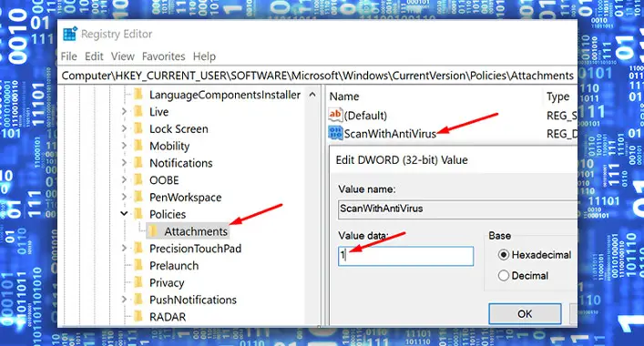
Task: Select the Attachments folder icon
Action: [x=153, y=231]
